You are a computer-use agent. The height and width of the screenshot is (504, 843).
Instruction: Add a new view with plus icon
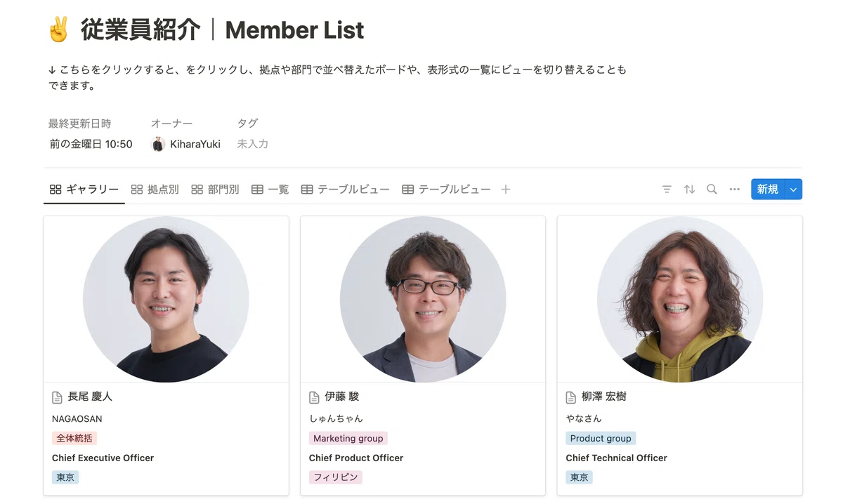coord(505,190)
